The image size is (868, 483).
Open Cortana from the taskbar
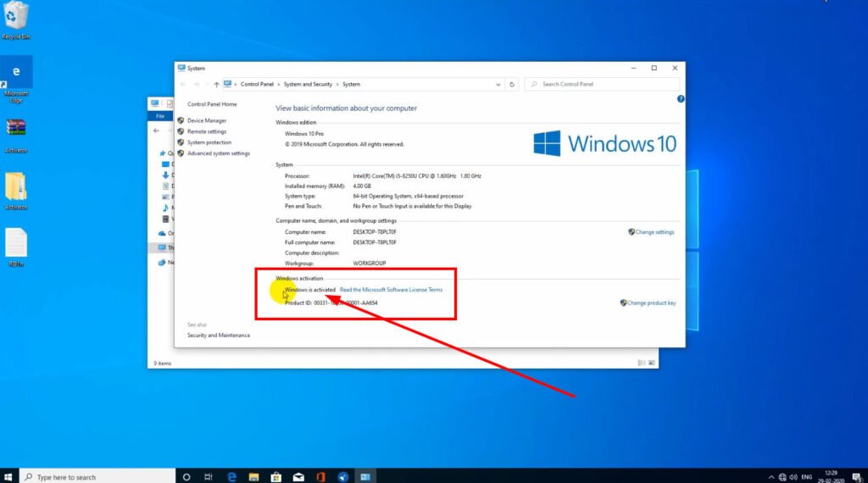[x=186, y=477]
